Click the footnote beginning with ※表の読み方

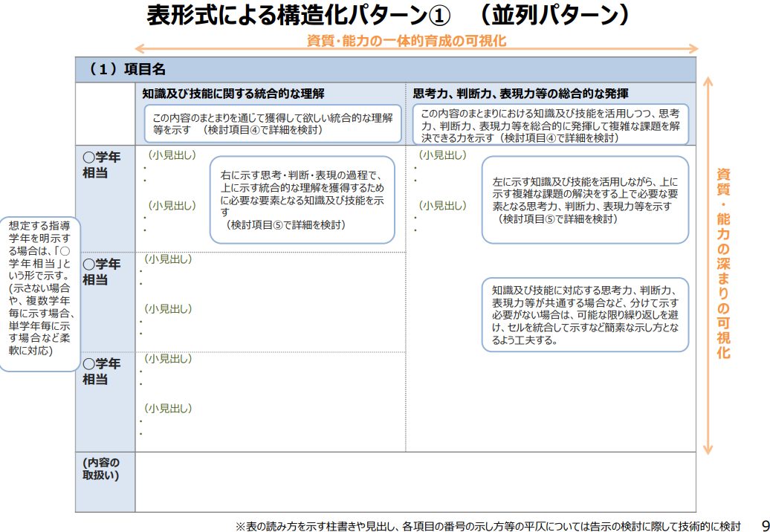(488, 525)
